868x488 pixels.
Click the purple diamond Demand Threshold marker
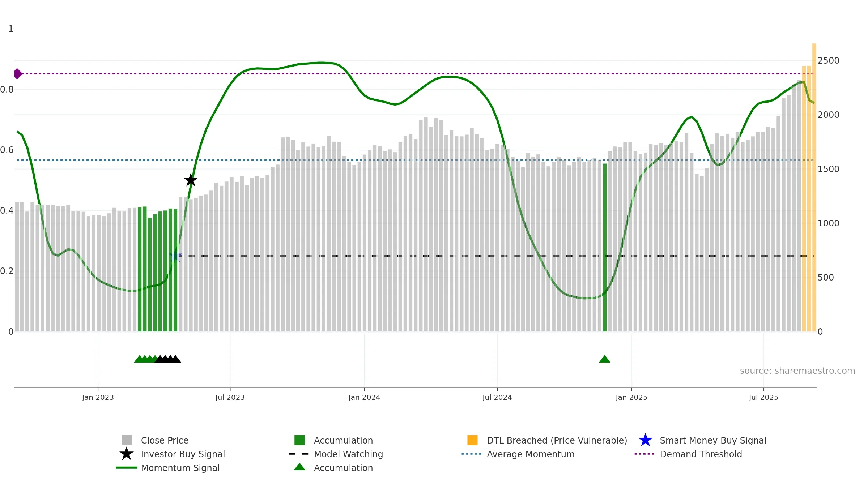click(x=18, y=74)
